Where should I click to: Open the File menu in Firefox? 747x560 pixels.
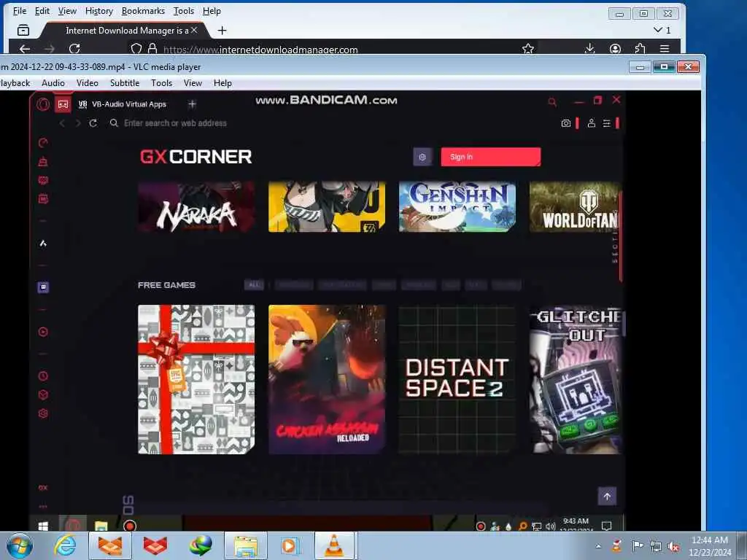[x=20, y=11]
